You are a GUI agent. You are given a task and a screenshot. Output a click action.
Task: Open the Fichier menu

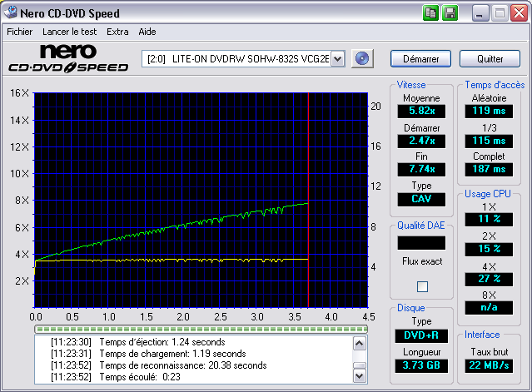(x=19, y=32)
